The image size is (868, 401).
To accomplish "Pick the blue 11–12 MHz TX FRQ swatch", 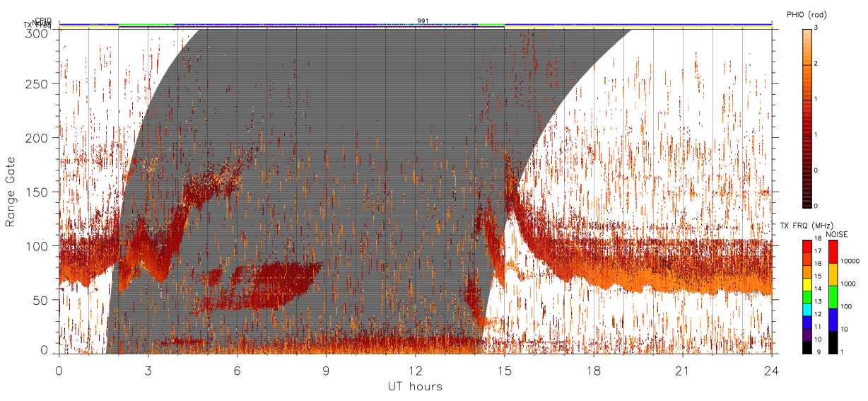I will pyautogui.click(x=807, y=320).
